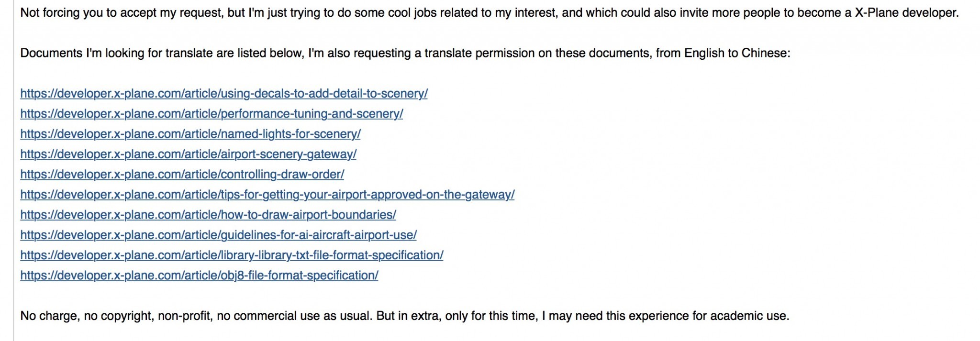Open the guidelines-for-ai-aircraft-airport-use link
This screenshot has width=980, height=341.
[x=218, y=235]
